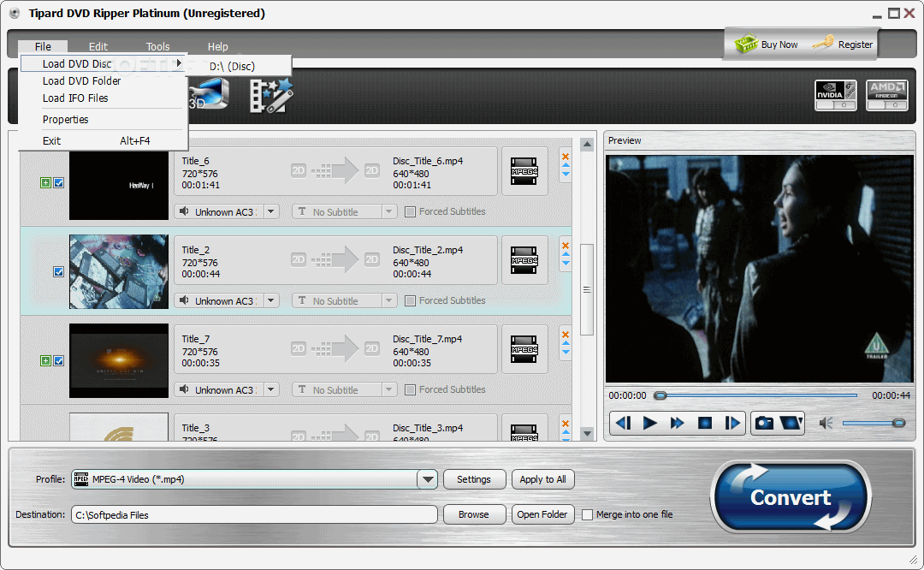Select the Title_2 thumbnail
The width and height of the screenshot is (924, 570).
[118, 272]
